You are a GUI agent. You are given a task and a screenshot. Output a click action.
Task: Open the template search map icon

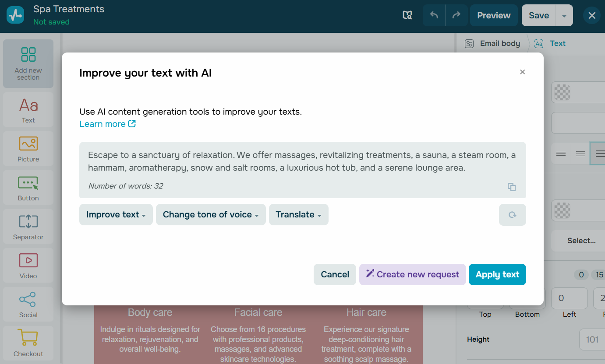click(407, 15)
